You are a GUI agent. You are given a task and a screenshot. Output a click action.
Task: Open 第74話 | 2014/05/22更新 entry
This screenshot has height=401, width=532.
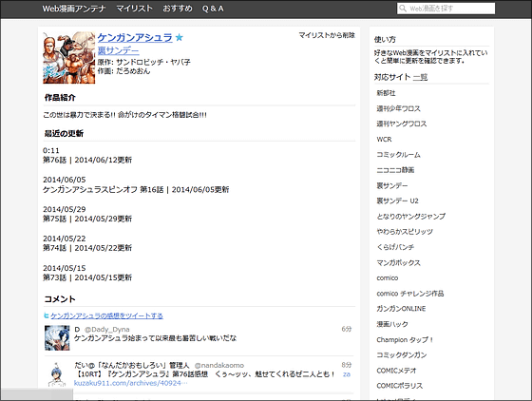pyautogui.click(x=87, y=248)
